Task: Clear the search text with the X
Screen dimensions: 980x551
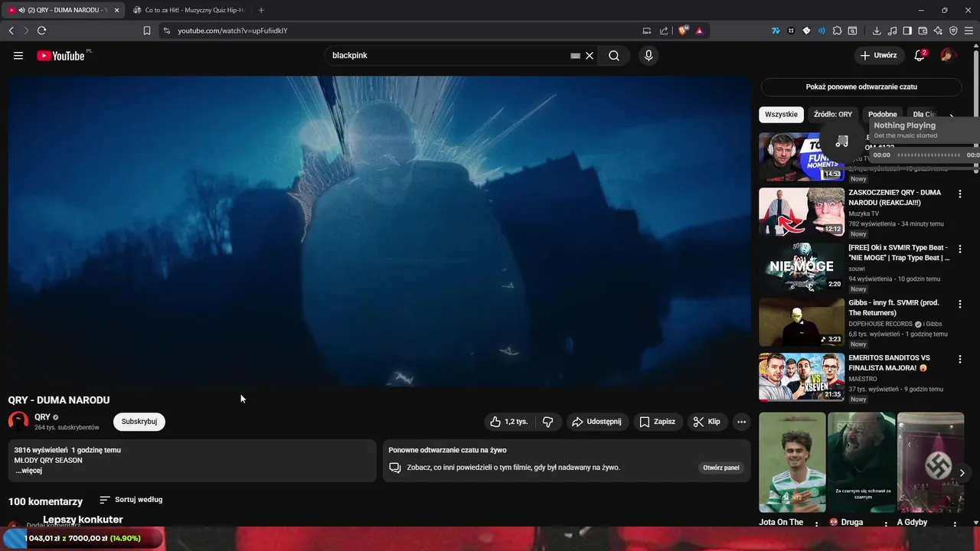Action: click(x=590, y=56)
